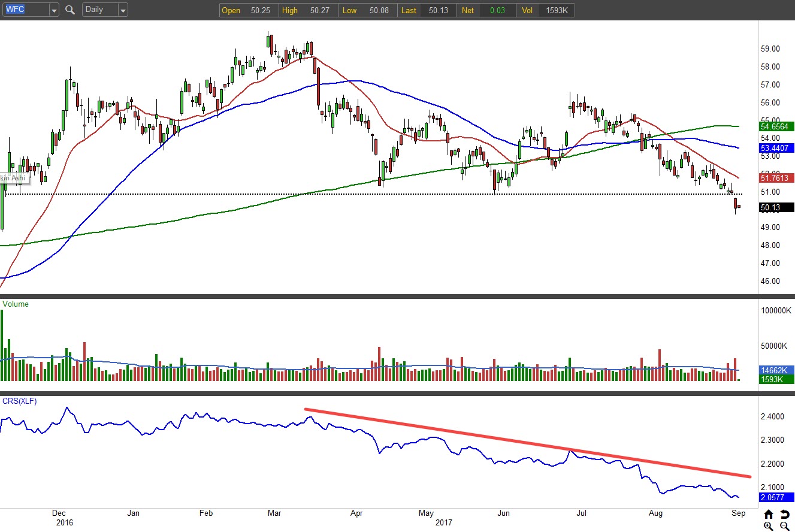This screenshot has width=795, height=532.
Task: Click the red 51.7613 moving average label
Action: (776, 177)
